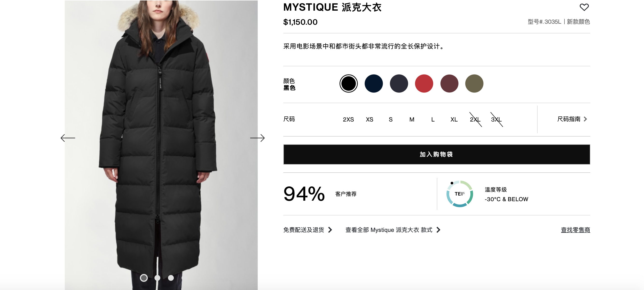This screenshot has width=644, height=290.
Task: Choose size M
Action: point(412,119)
